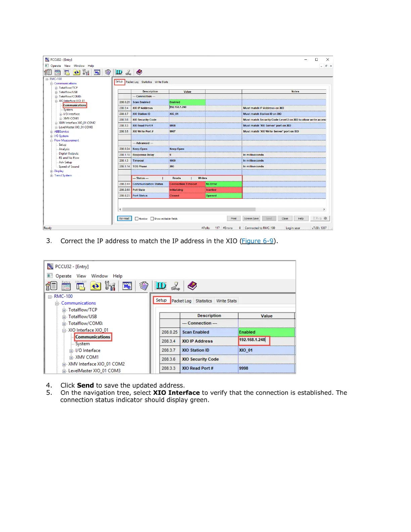Expand the Trend System tree node
The height and width of the screenshot is (532, 411).
[x=52, y=176]
